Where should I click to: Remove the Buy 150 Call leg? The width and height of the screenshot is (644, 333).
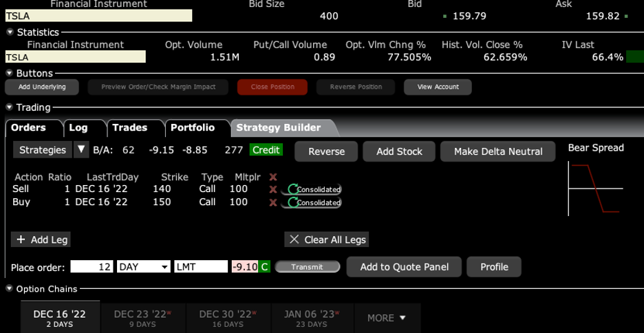pos(273,203)
